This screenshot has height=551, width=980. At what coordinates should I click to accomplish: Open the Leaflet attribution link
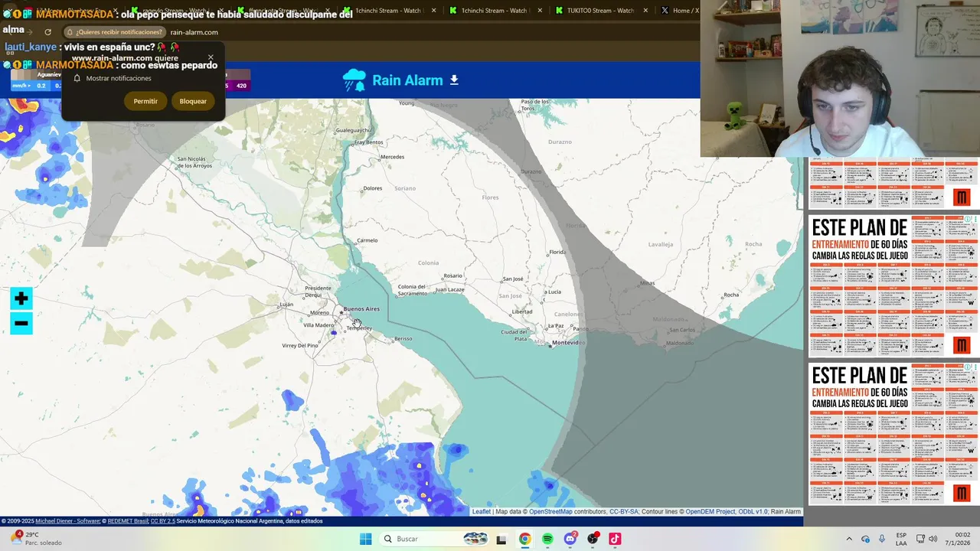point(482,511)
